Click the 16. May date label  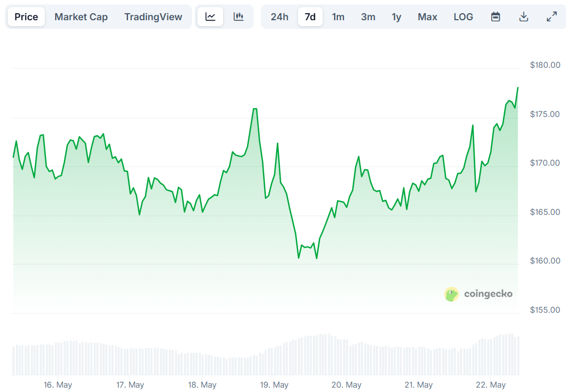pos(58,385)
